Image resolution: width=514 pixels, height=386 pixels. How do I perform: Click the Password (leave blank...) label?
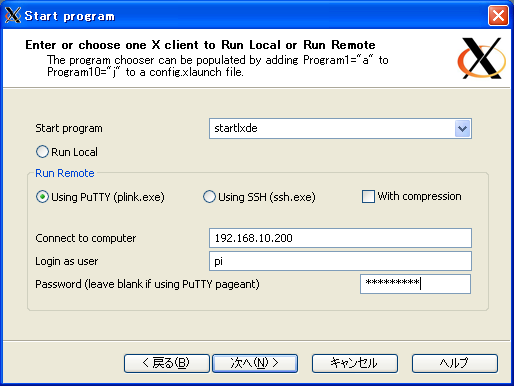pyautogui.click(x=147, y=284)
